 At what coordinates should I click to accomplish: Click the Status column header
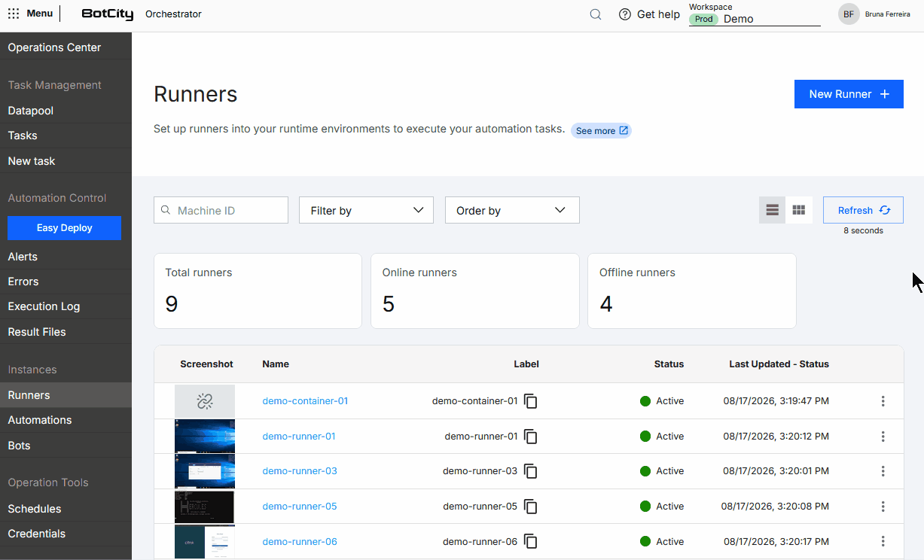pos(669,364)
